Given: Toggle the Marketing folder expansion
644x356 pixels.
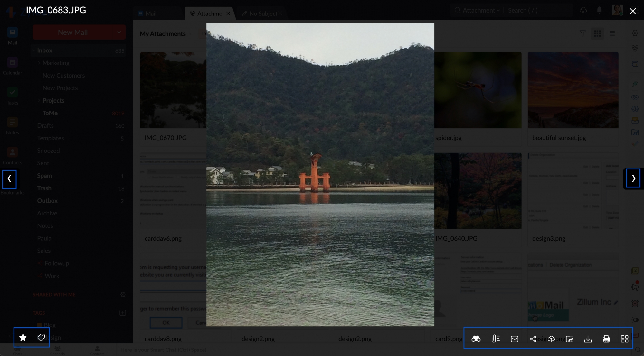Looking at the screenshot, I should click(39, 63).
